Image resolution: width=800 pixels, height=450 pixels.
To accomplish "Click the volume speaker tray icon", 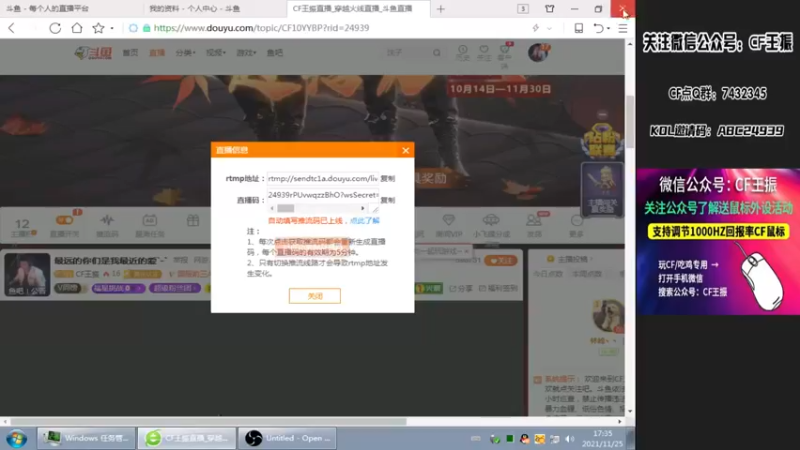I will (570, 439).
